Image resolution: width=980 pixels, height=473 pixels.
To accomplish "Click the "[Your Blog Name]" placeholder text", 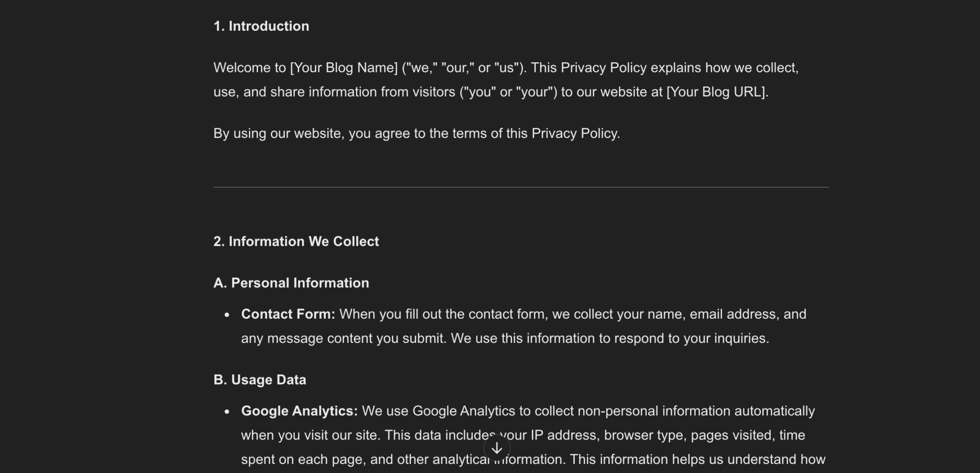I will [344, 68].
